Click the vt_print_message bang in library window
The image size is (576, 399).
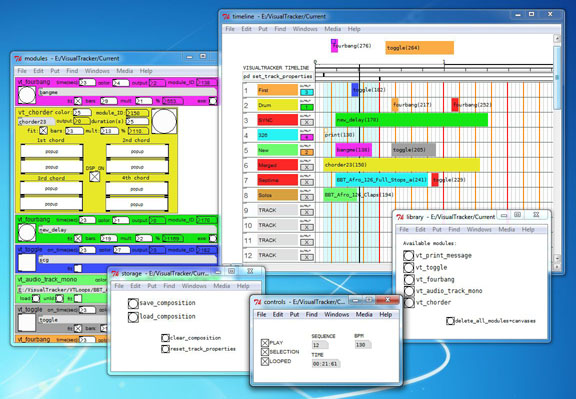click(x=408, y=255)
